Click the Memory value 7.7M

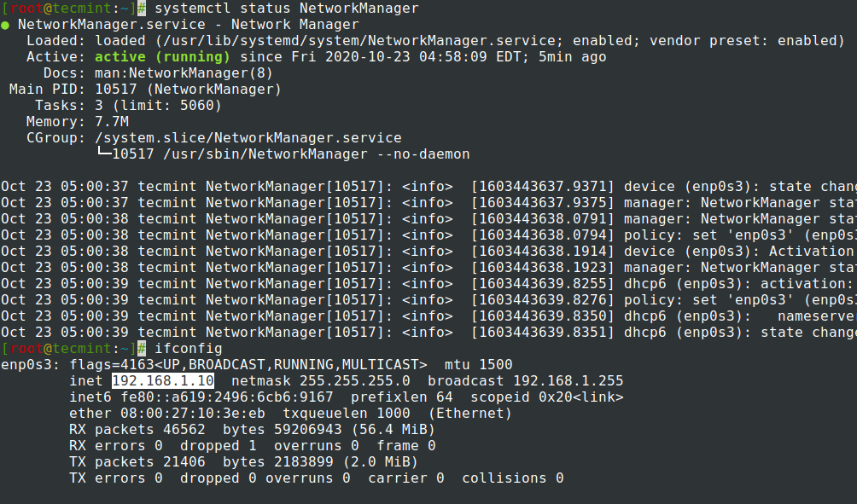112,122
